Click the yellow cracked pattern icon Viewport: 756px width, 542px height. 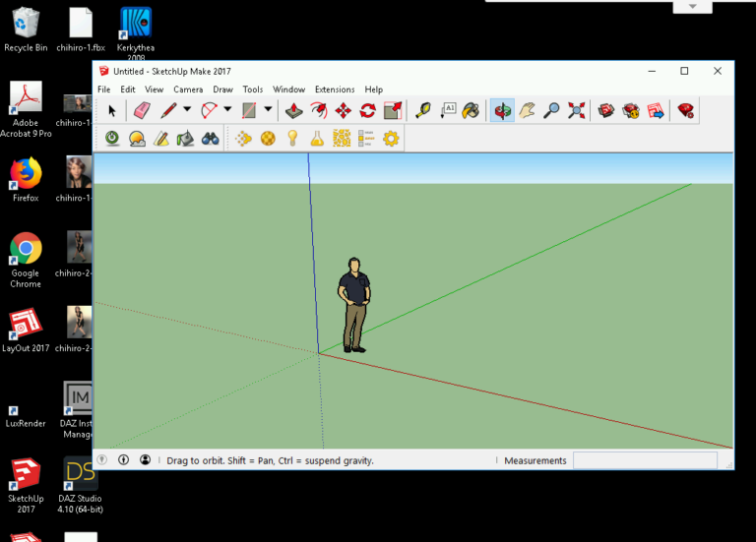[x=342, y=139]
